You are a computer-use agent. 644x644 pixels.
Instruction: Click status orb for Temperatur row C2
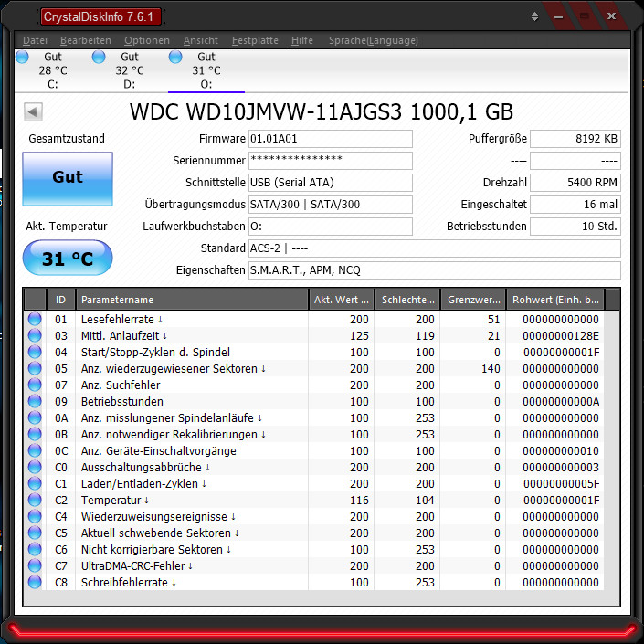point(35,500)
